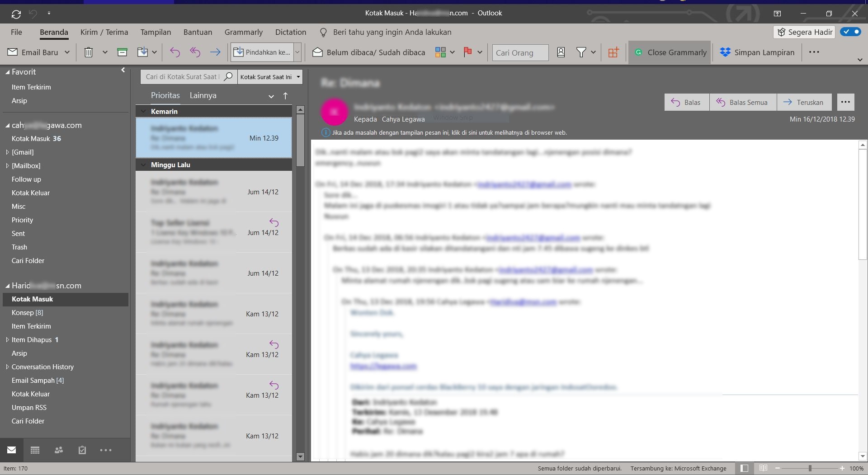This screenshot has height=475, width=868.
Task: Click the red Follow Up flag icon
Action: 468,52
